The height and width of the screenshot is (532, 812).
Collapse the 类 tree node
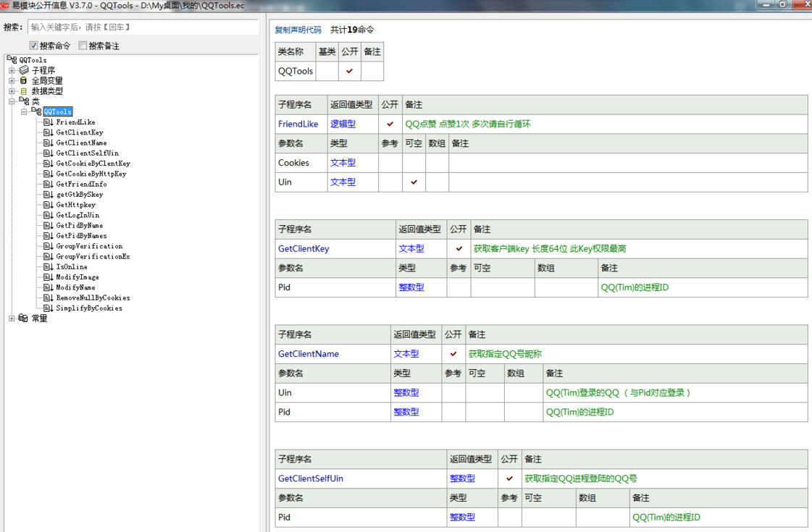pos(12,102)
